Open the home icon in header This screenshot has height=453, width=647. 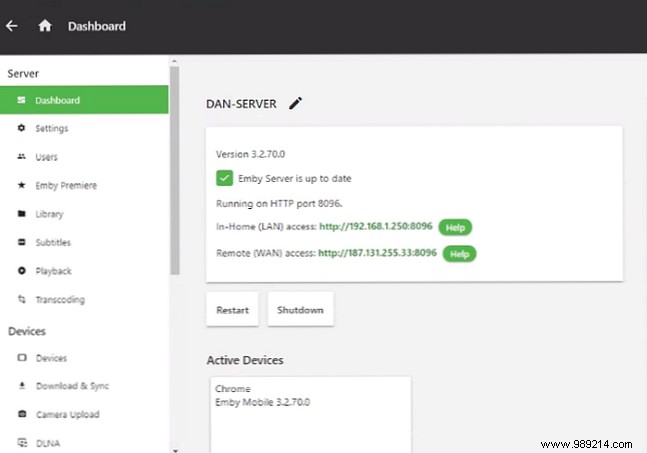45,26
